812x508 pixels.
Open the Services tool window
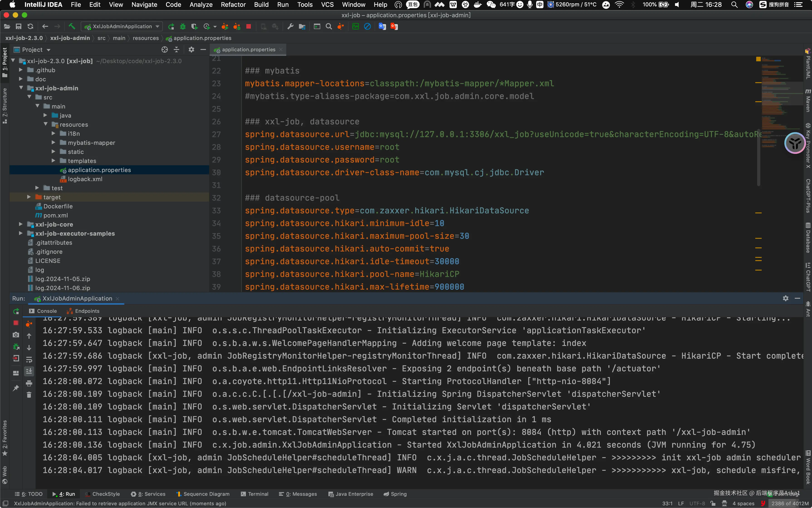(x=148, y=494)
